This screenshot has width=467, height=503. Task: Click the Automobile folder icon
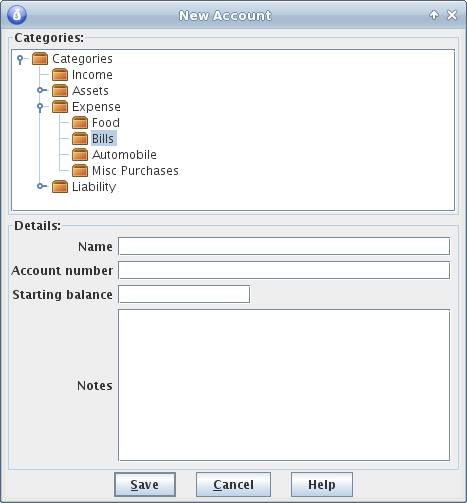tap(80, 155)
